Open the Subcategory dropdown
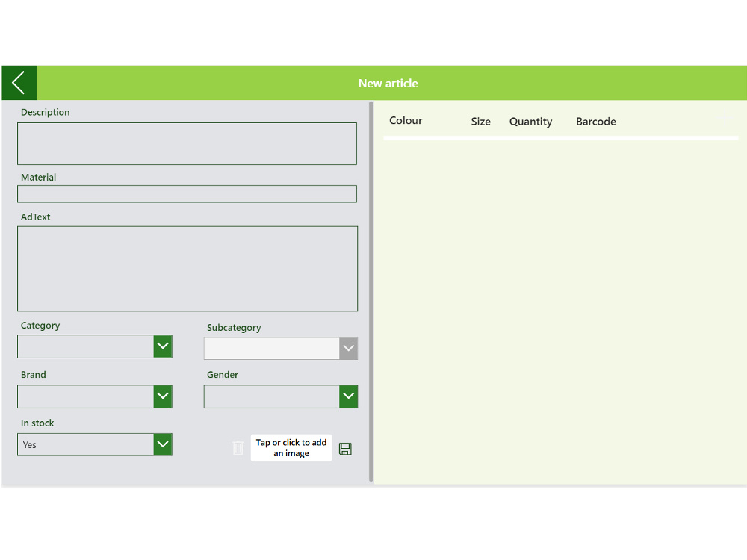 [x=281, y=349]
